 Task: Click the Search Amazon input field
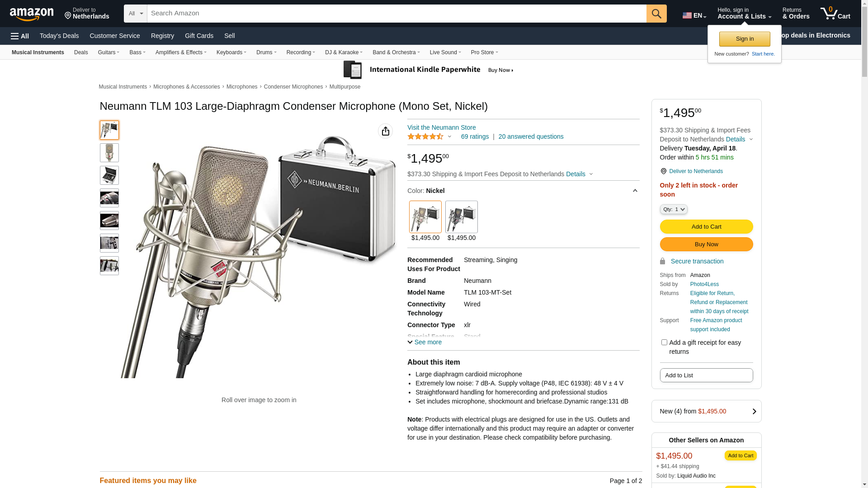click(x=396, y=14)
